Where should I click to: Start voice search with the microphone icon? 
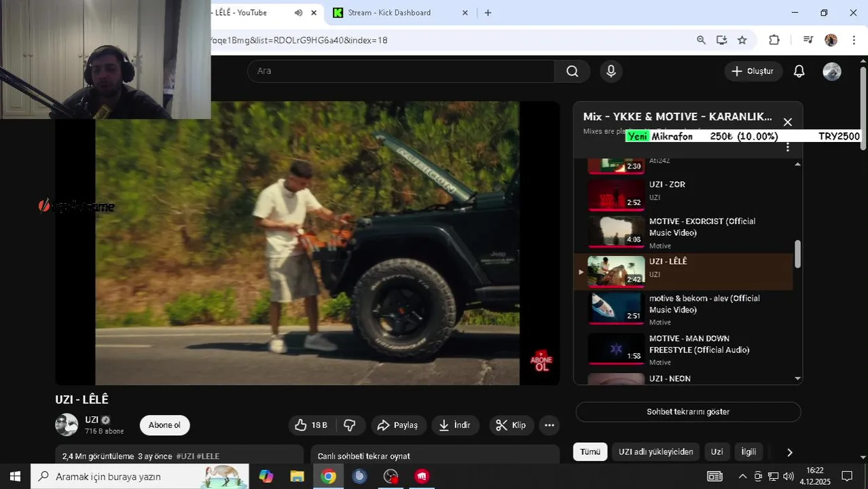tap(611, 71)
